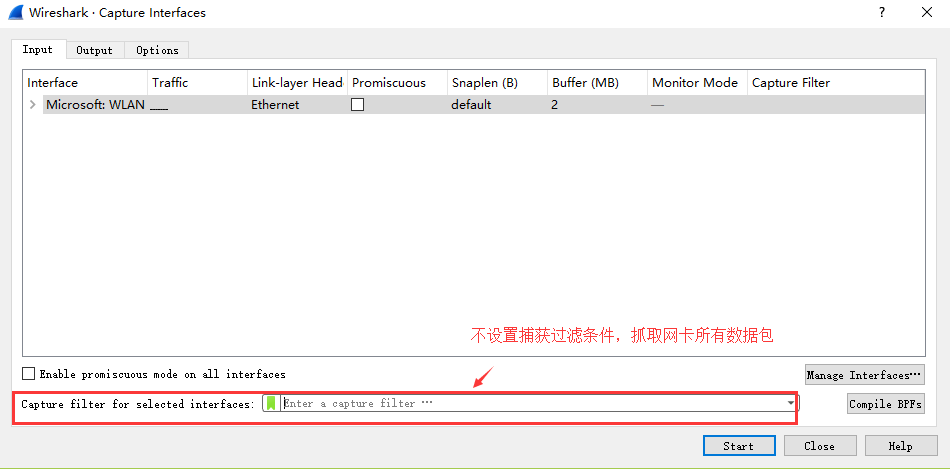This screenshot has height=469, width=950.
Task: Click the Close button
Action: click(820, 446)
